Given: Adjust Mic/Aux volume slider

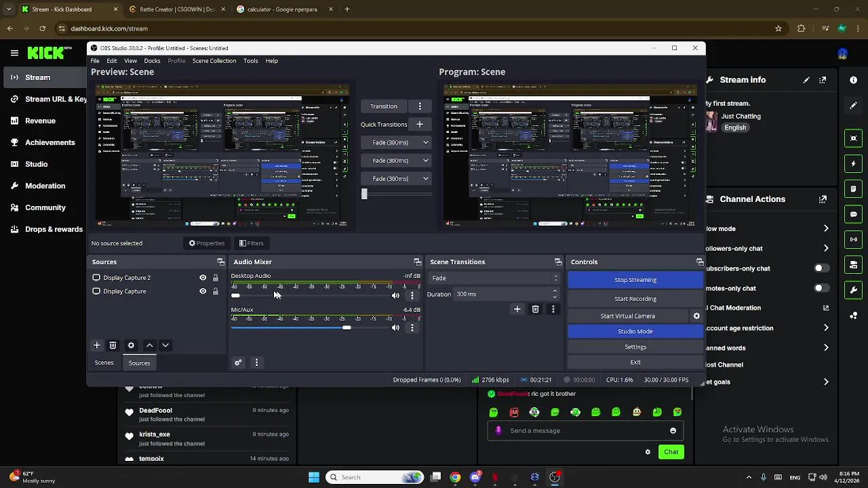Looking at the screenshot, I should point(312,328).
